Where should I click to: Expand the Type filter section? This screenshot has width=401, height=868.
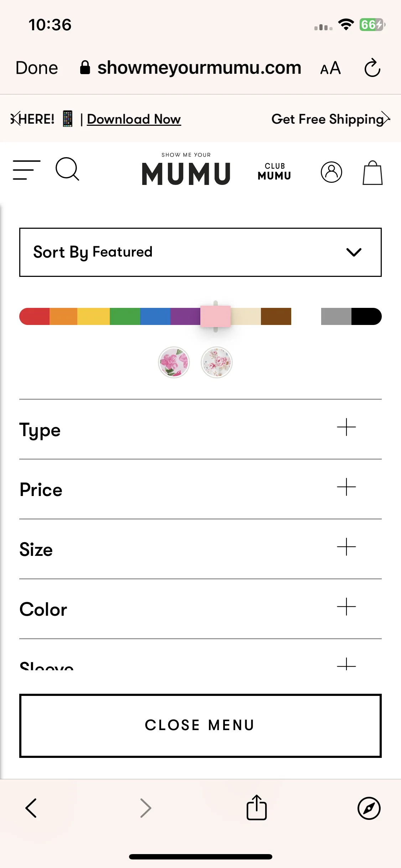click(x=200, y=429)
